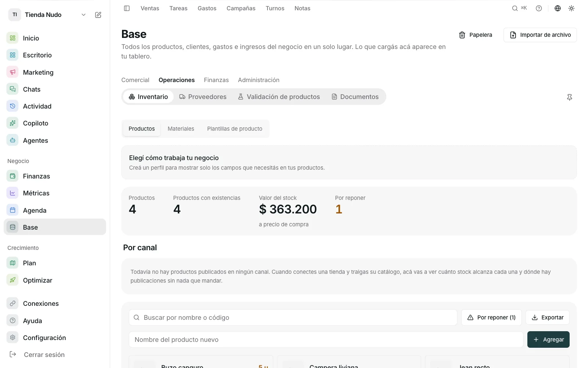This screenshot has height=368, width=588.
Task: Open Chats in the sidebar
Action: [55, 89]
